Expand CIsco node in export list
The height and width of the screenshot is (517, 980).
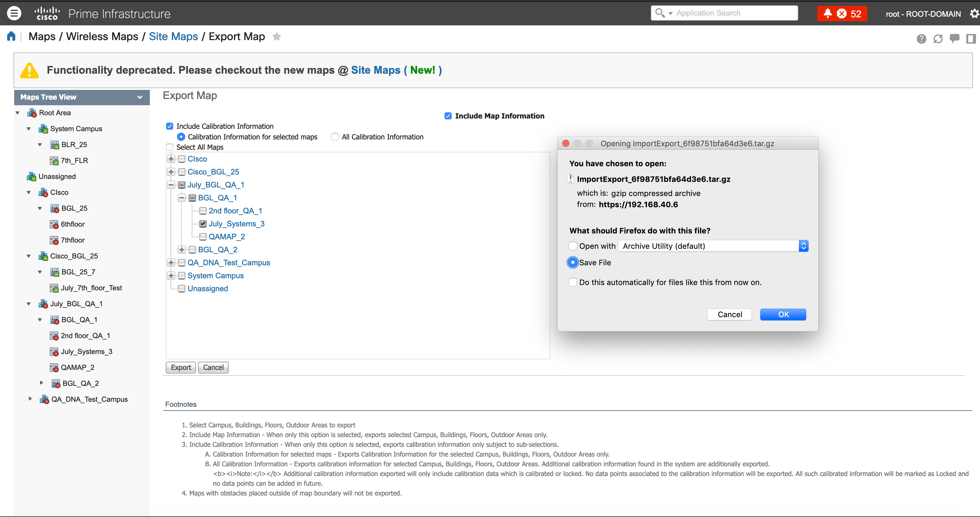coord(171,159)
